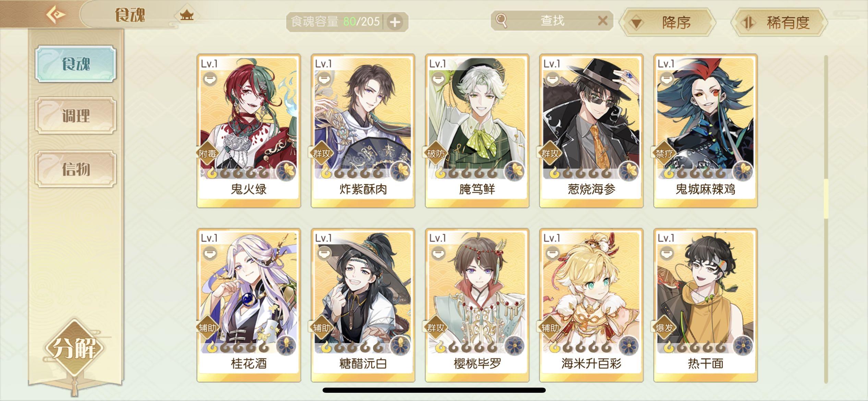The image size is (868, 401).
Task: Open the 稀有度 sort dropdown
Action: (779, 23)
